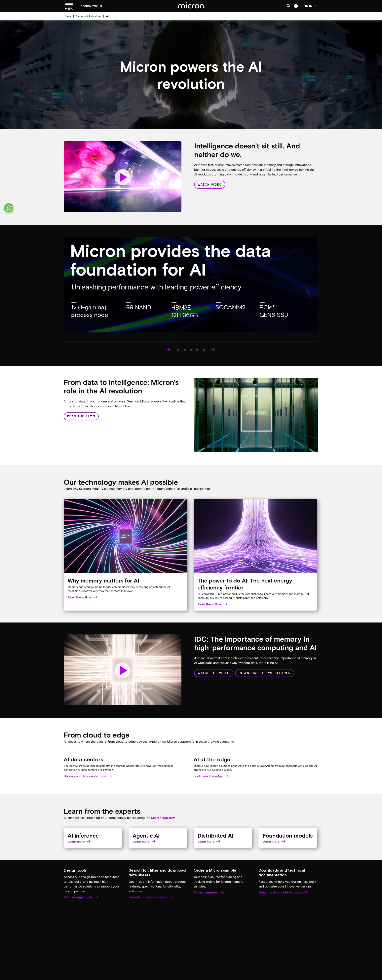Advance to the next carousel slide arrow

tap(213, 350)
